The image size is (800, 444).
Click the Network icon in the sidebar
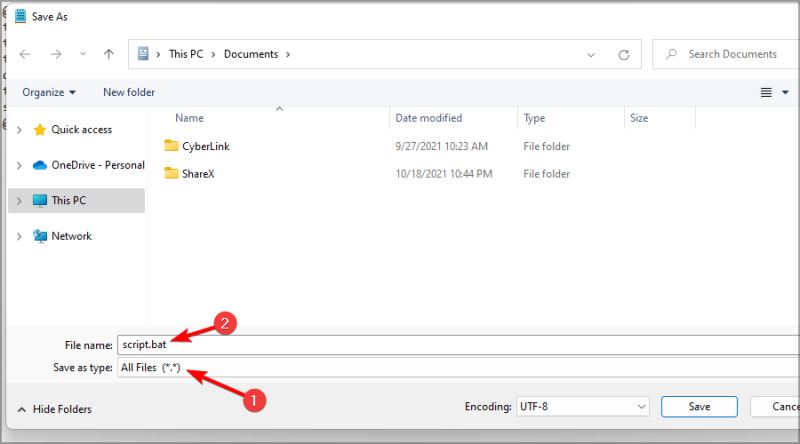pyautogui.click(x=39, y=236)
